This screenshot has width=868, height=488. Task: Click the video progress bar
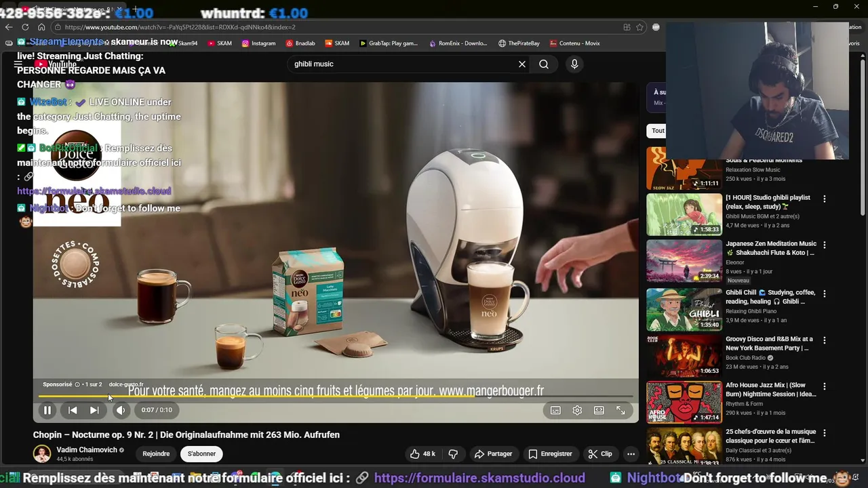pos(336,396)
